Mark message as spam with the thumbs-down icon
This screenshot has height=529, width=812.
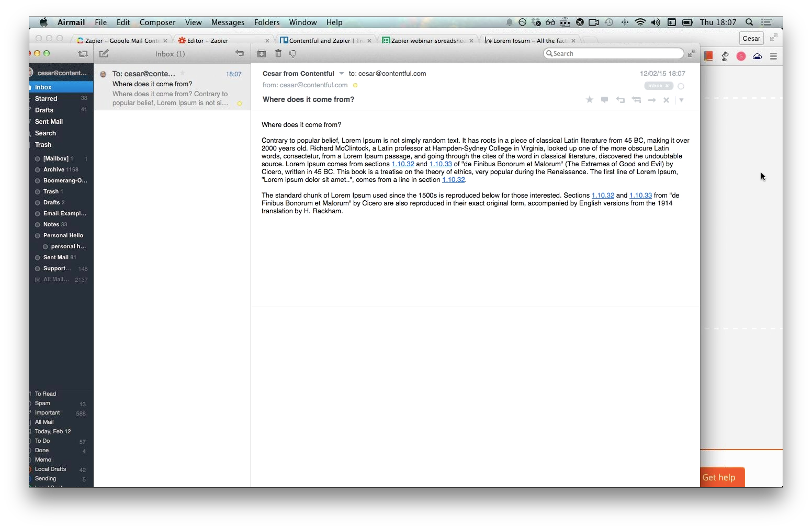(x=293, y=53)
